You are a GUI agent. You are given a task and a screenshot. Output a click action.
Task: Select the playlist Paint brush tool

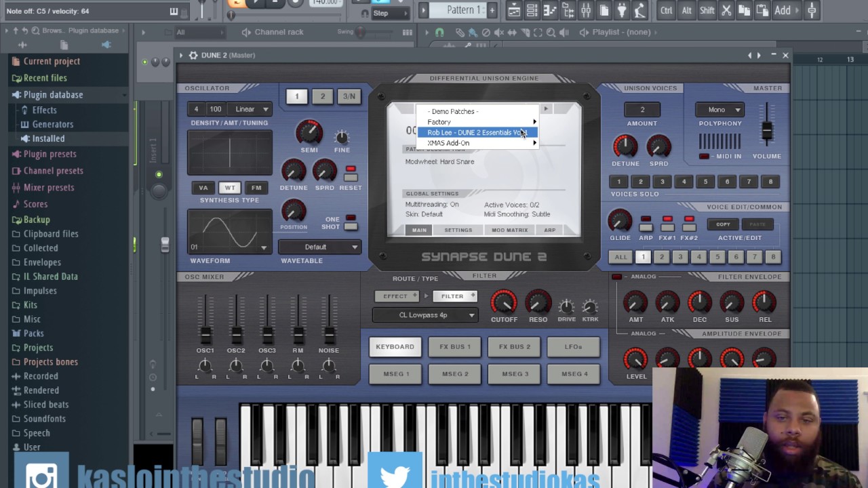pyautogui.click(x=473, y=33)
